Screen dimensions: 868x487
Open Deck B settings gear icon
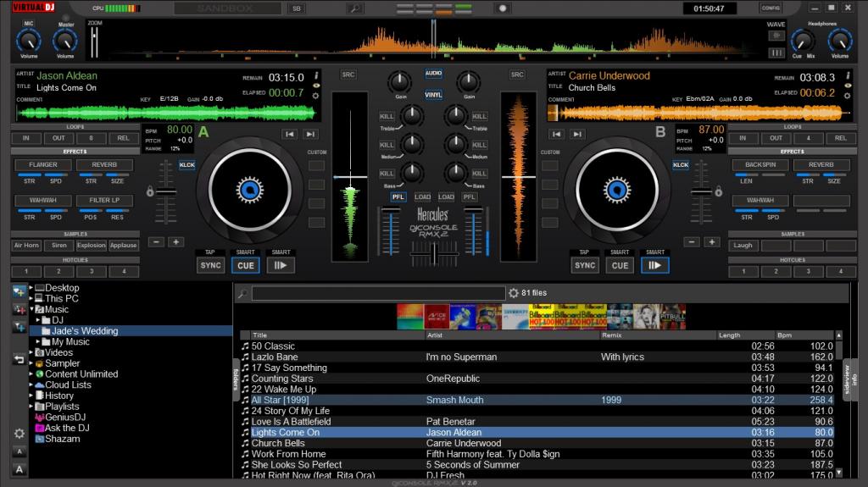pos(847,96)
